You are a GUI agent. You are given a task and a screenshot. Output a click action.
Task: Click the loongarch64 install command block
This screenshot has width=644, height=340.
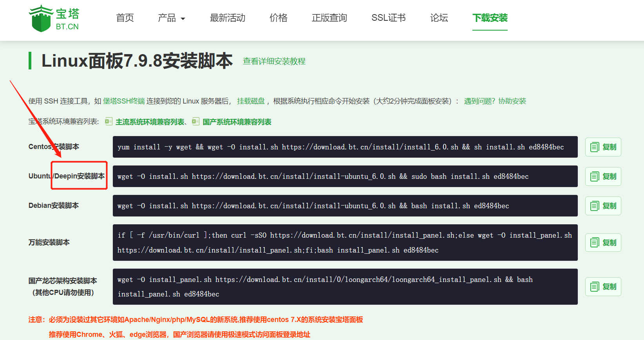(345, 287)
